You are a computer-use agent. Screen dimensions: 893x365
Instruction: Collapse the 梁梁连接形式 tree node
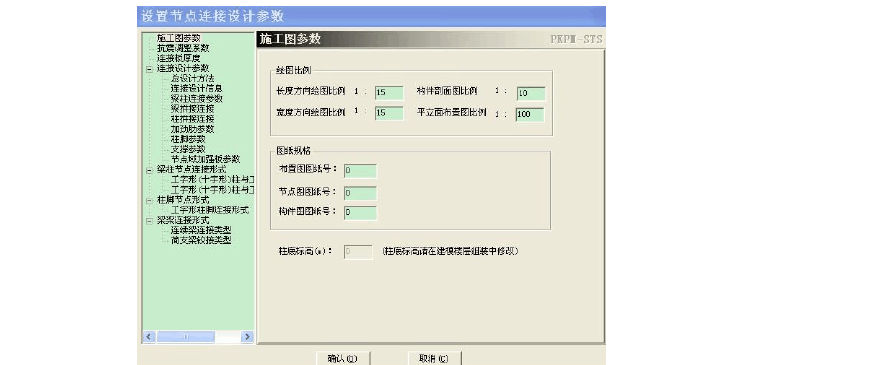click(149, 220)
